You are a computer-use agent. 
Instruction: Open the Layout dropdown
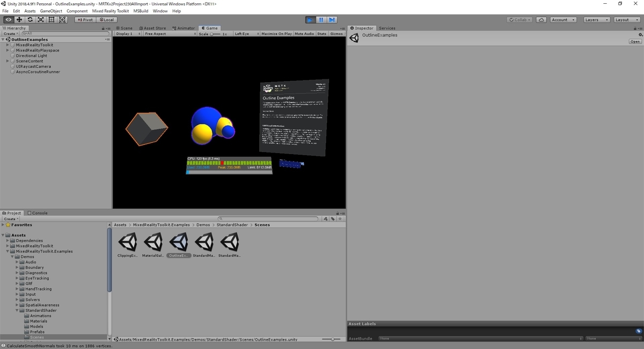click(x=626, y=20)
